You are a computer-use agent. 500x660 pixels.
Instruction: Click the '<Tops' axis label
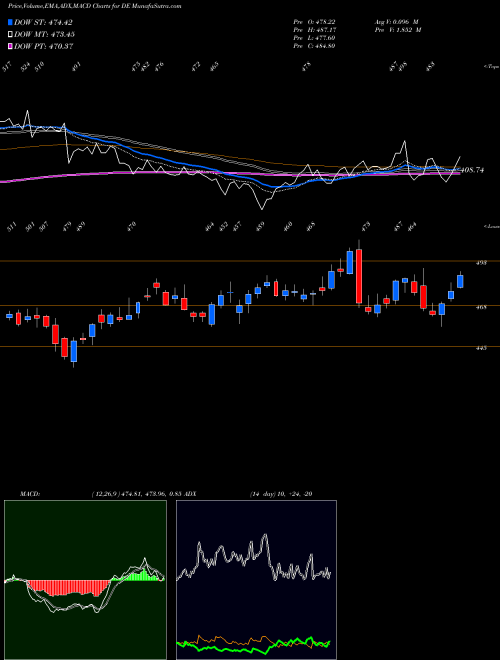pos(491,67)
